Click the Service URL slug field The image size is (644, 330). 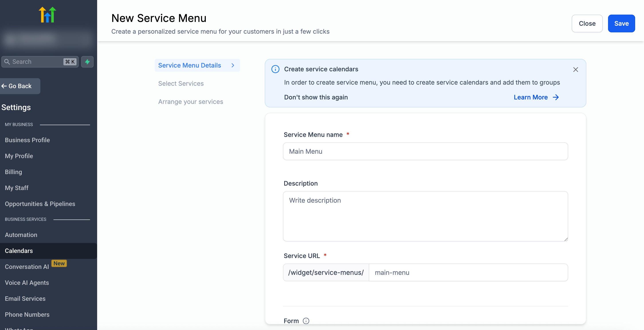point(468,272)
